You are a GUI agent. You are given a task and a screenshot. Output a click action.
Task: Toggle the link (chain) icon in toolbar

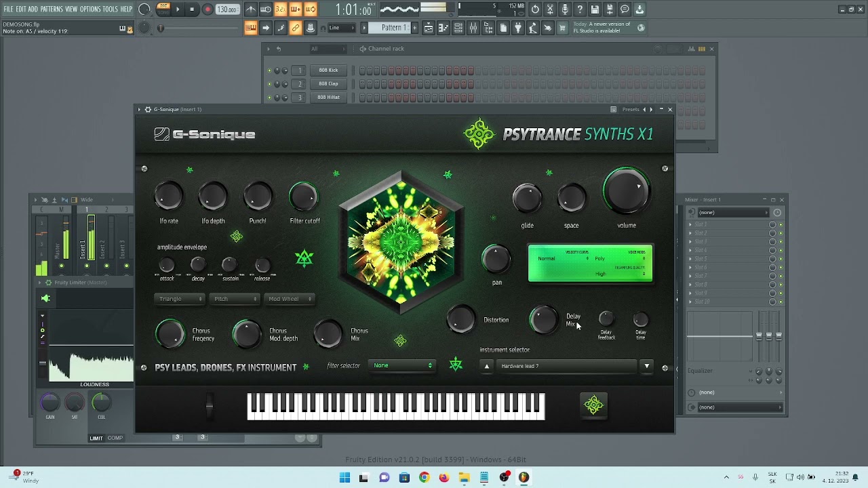[296, 28]
